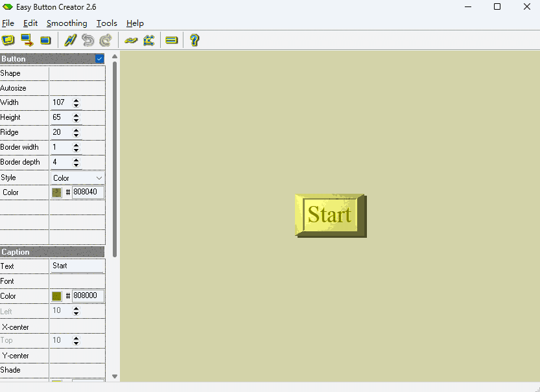Open the save-as toolbar icon with red arrow
Screen dimensions: 540x392
coord(27,40)
